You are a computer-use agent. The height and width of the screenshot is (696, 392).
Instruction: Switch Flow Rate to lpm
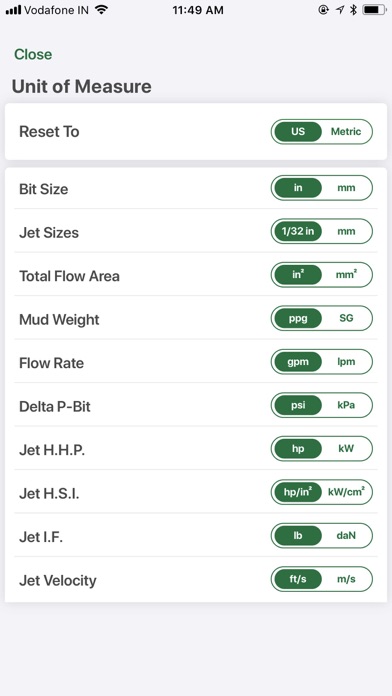pyautogui.click(x=346, y=362)
